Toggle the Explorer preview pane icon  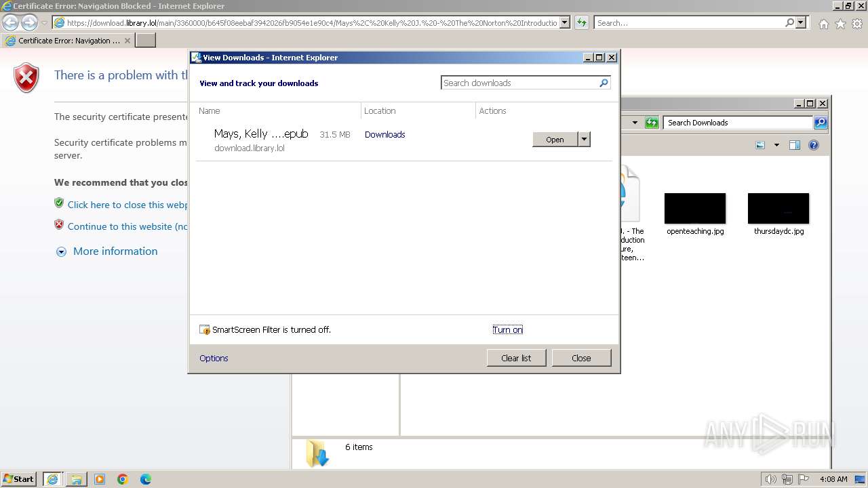(x=795, y=145)
